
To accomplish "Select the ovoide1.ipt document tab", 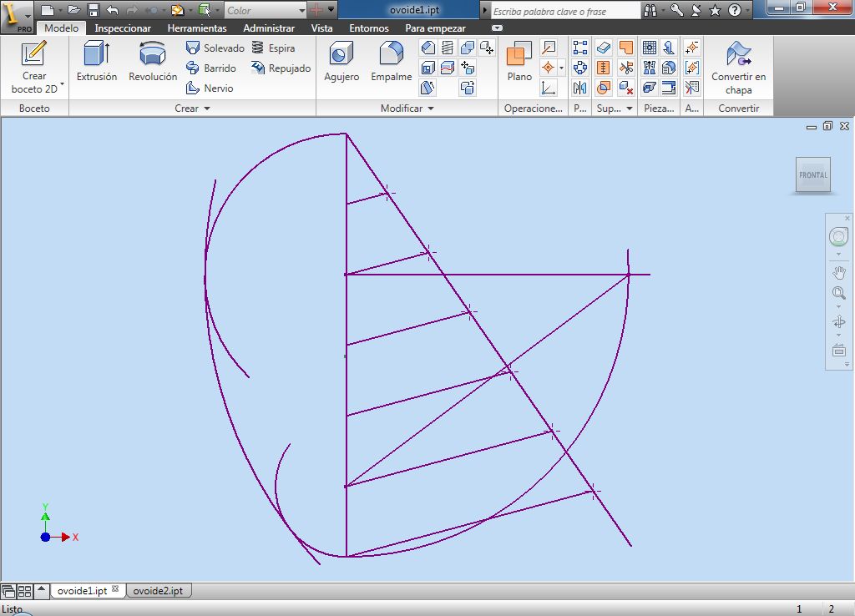I will click(83, 591).
